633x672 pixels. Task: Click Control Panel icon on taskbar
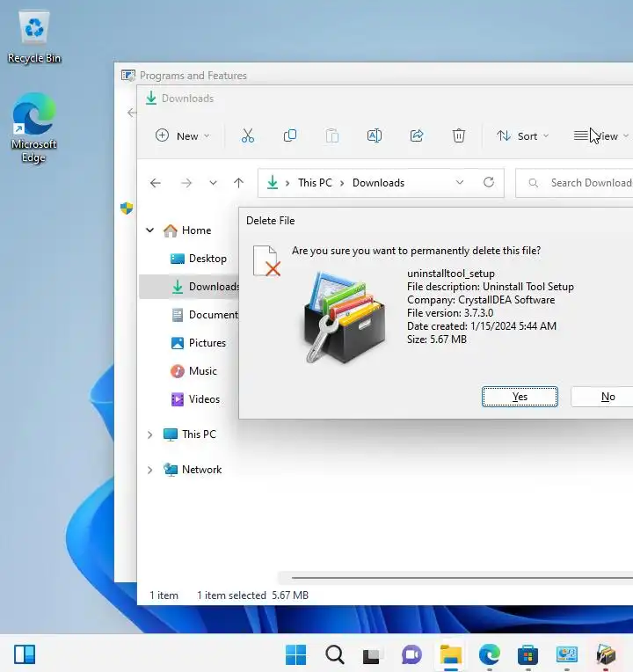click(566, 655)
